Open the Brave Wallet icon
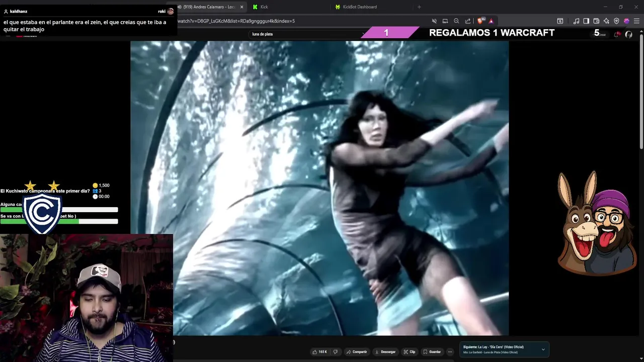Viewport: 644px width, 362px height. tap(596, 21)
